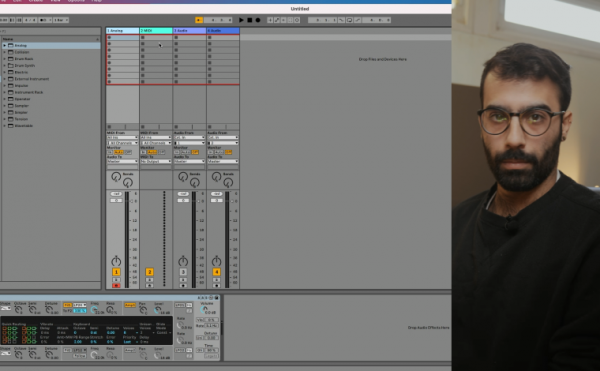
Task: Select the 3 Audio track header
Action: pos(189,31)
